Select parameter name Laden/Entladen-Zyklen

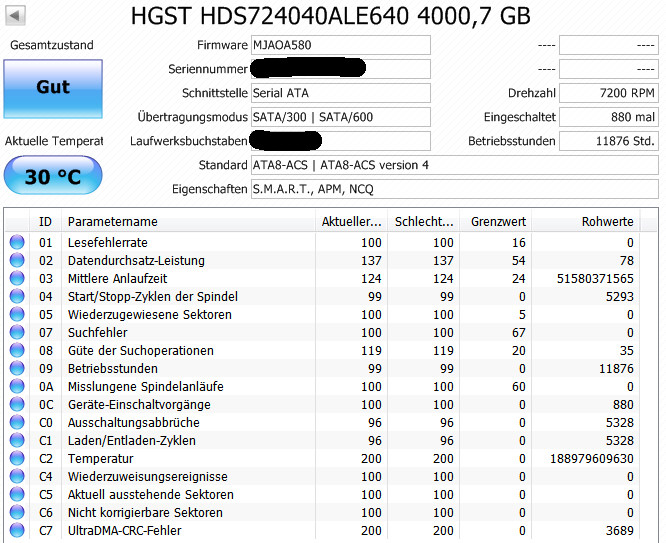click(x=132, y=441)
